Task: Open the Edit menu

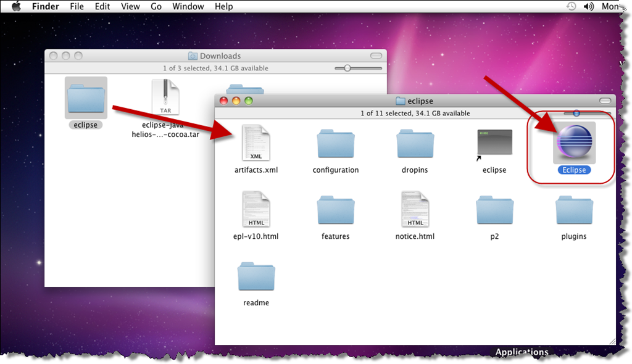Action: 102,6
